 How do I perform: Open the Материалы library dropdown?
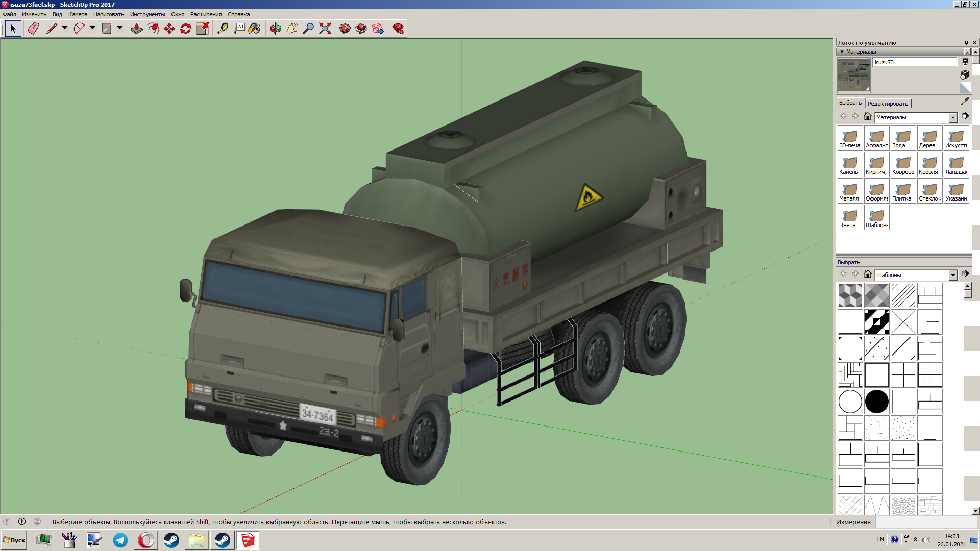(x=953, y=118)
